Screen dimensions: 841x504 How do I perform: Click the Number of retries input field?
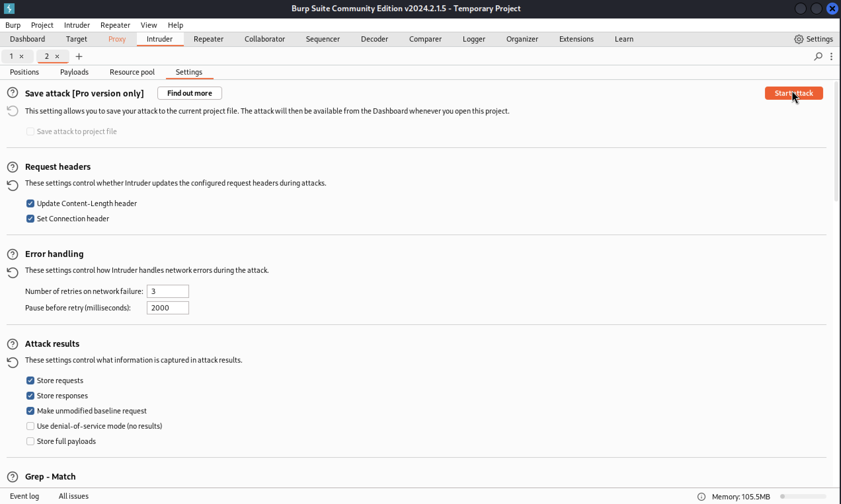coord(168,291)
